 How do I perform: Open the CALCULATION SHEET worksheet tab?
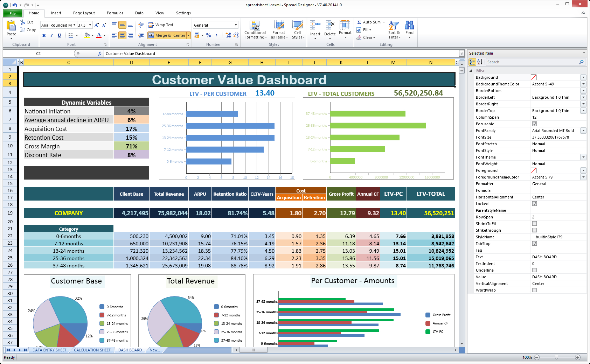[92, 350]
